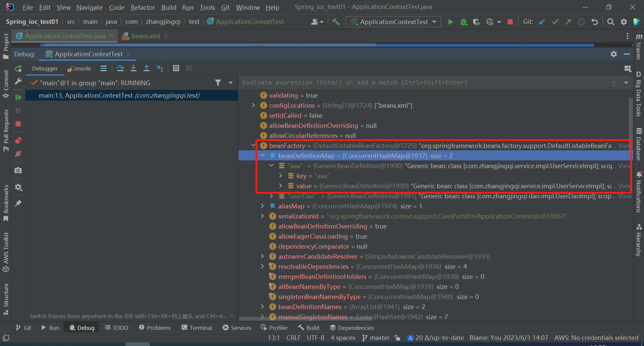This screenshot has height=346, width=644.
Task: Select the Step Over debugger icon
Action: [120, 68]
